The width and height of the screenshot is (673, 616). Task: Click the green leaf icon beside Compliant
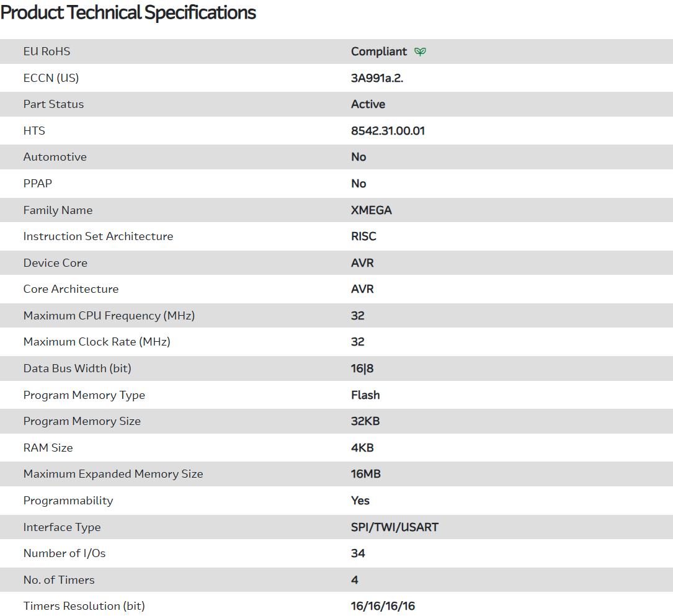pyautogui.click(x=420, y=51)
